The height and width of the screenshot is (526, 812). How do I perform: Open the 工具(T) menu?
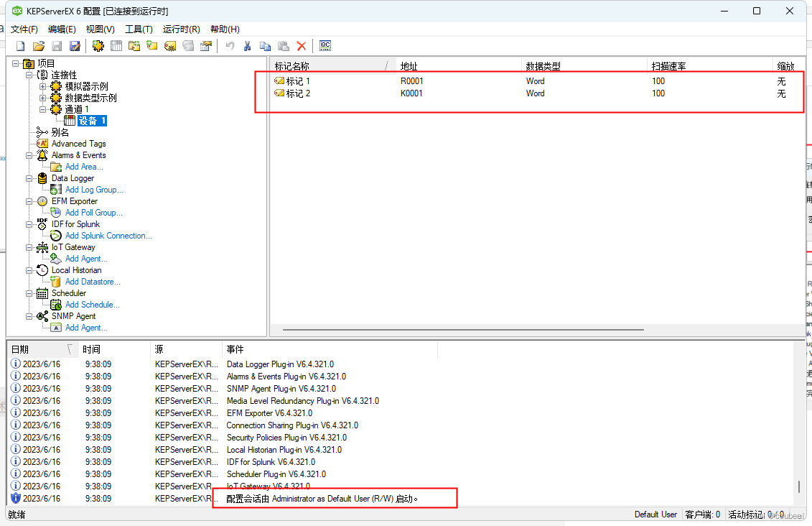tap(139, 29)
